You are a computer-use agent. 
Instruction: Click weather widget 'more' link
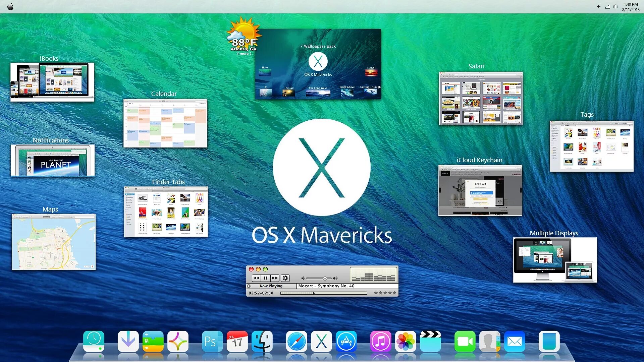click(x=244, y=54)
